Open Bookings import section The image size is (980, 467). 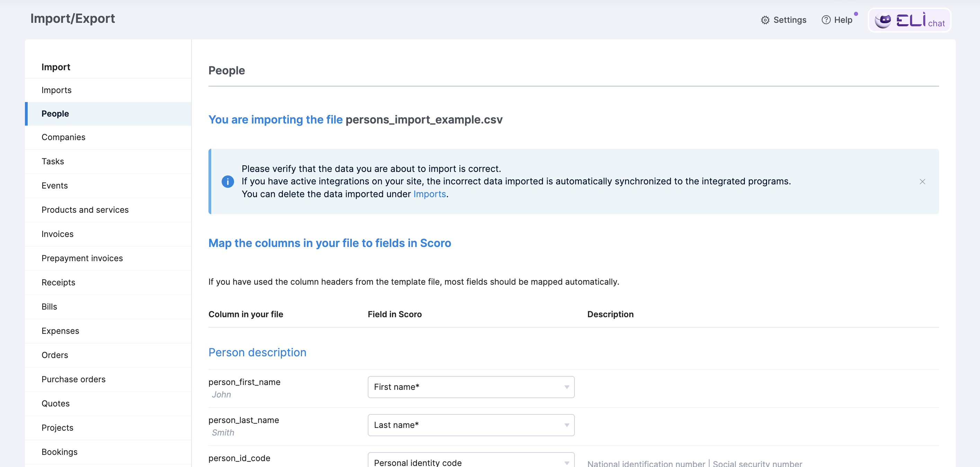pos(108,452)
